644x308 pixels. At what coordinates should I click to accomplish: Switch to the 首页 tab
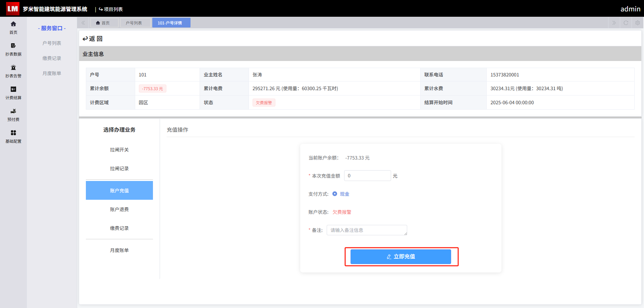[103, 23]
